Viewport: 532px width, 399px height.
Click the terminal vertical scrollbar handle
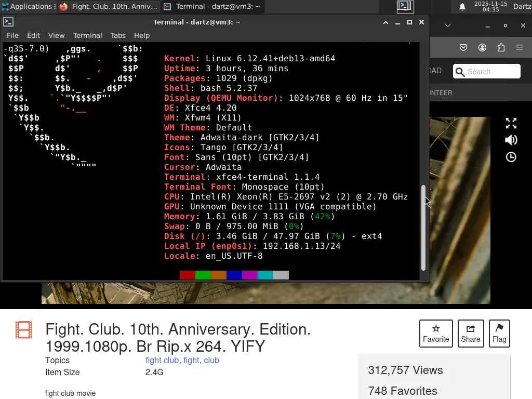coord(423,228)
